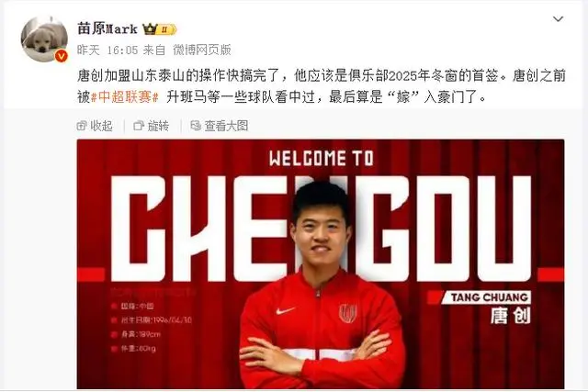588x392 pixels.
Task: Click the TANG CHUANG name banner in poster
Action: [486, 297]
